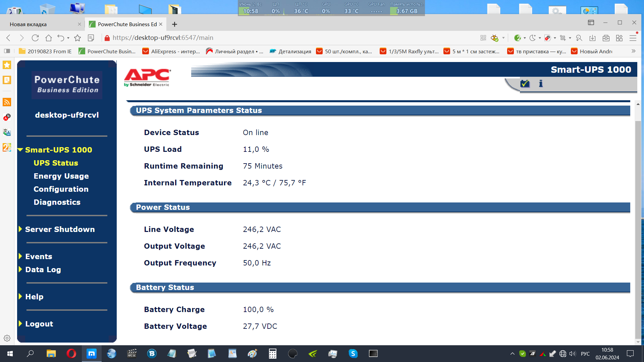Click the night mode moon icon
This screenshot has width=644, height=362.
[532, 38]
